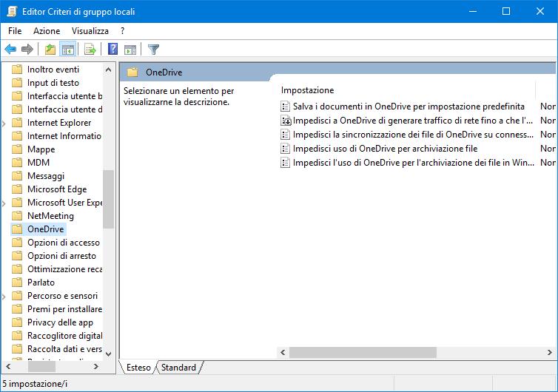Select Raccoglitore digitale folder
Screen dimensions: 558x392
click(x=65, y=336)
